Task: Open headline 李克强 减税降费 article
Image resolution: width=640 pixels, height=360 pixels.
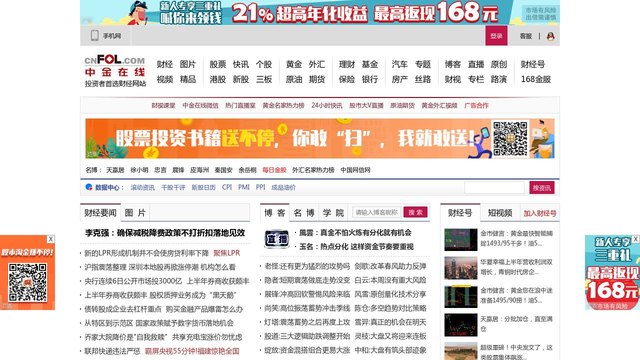Action: tap(165, 233)
